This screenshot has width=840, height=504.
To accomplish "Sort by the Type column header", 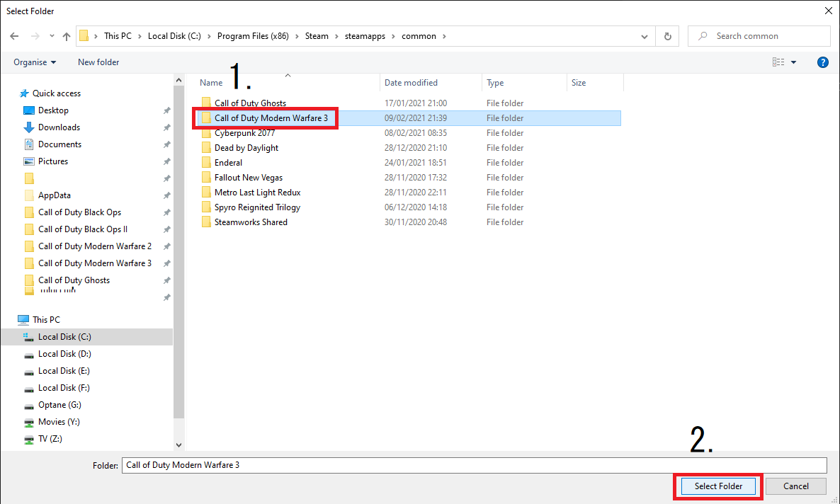I will point(495,83).
